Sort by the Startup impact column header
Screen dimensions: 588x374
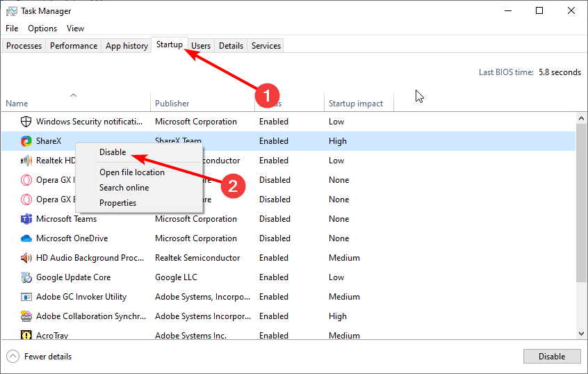point(356,104)
